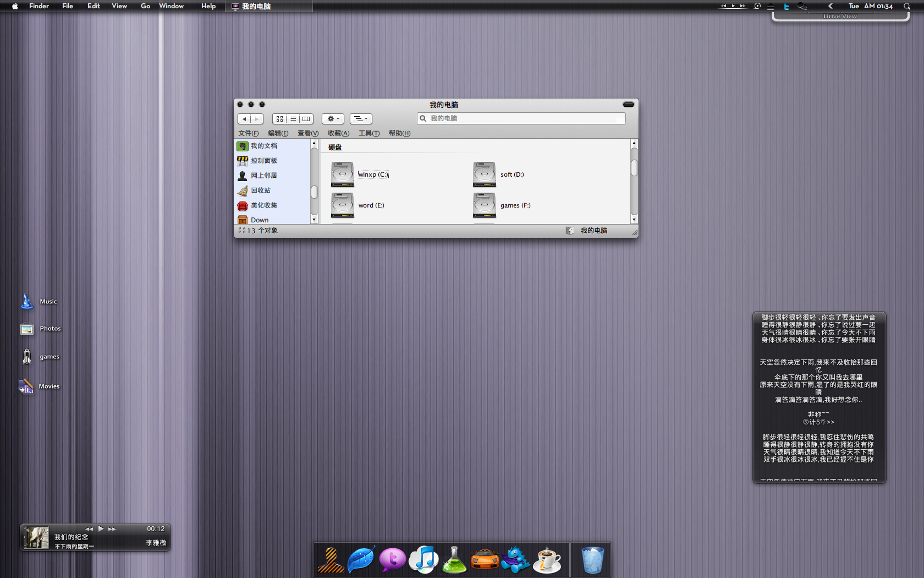Click the disc icon in menu bar
The height and width of the screenshot is (578, 924).
(x=757, y=6)
